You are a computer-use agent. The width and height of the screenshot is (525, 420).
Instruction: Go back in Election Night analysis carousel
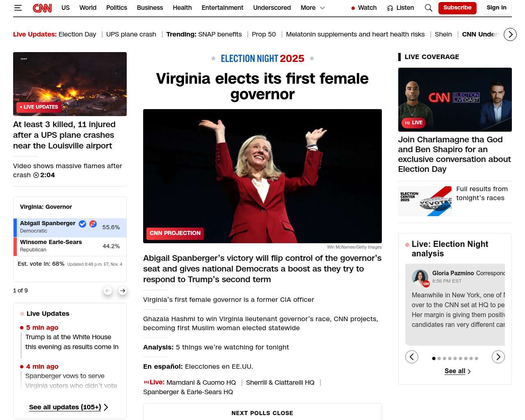coord(412,357)
